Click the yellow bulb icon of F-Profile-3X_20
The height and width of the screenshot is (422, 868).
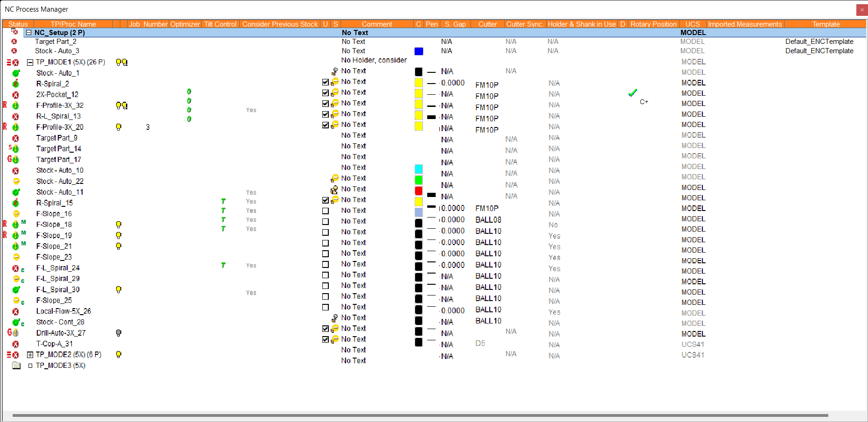tap(118, 127)
